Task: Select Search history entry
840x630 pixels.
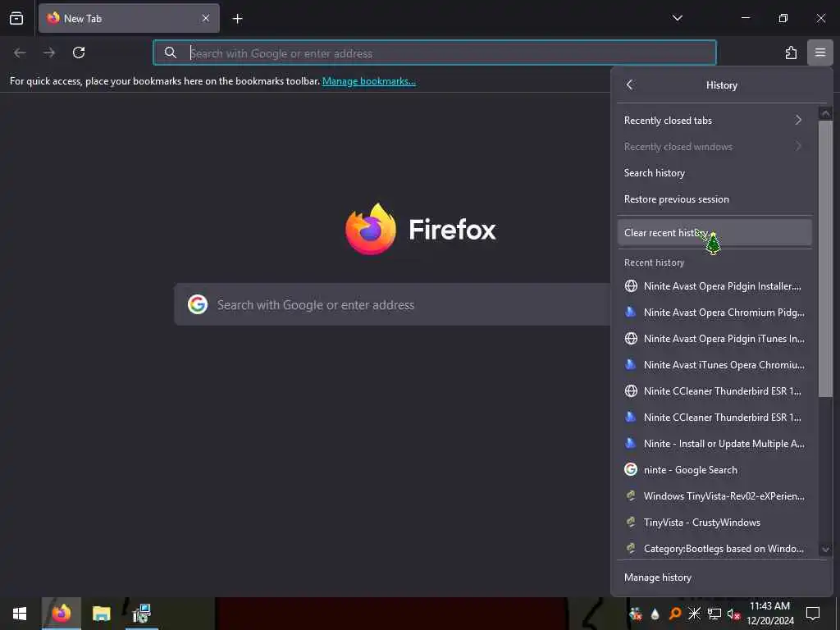Action: tap(714, 173)
